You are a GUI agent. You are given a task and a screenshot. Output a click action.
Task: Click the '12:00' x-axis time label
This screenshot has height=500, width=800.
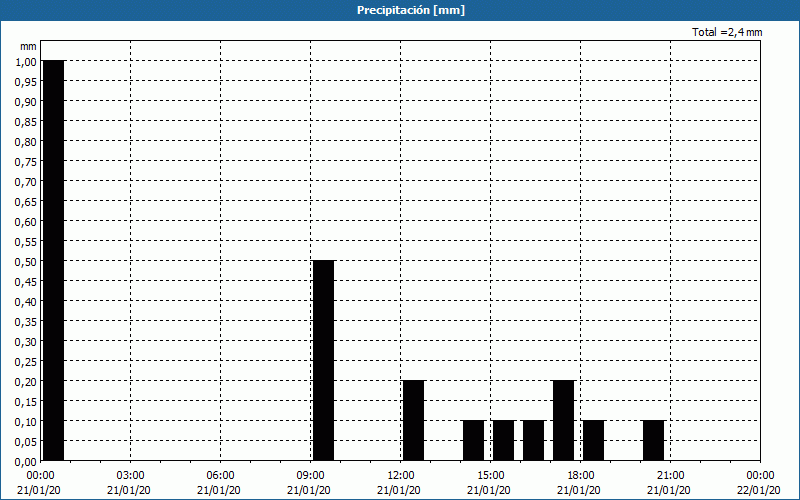[x=401, y=476]
